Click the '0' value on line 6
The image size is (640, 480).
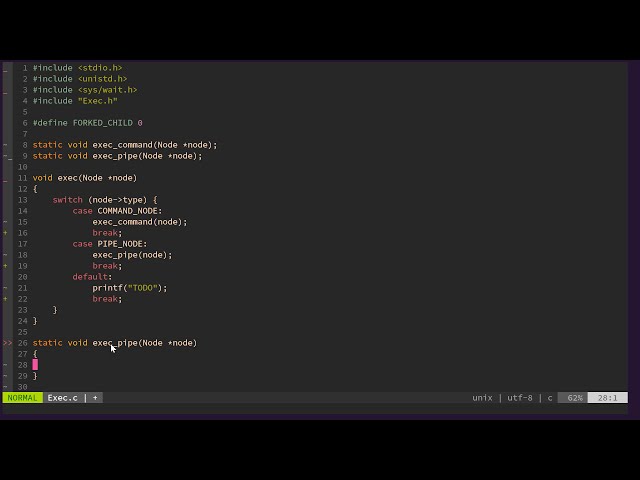click(x=140, y=123)
